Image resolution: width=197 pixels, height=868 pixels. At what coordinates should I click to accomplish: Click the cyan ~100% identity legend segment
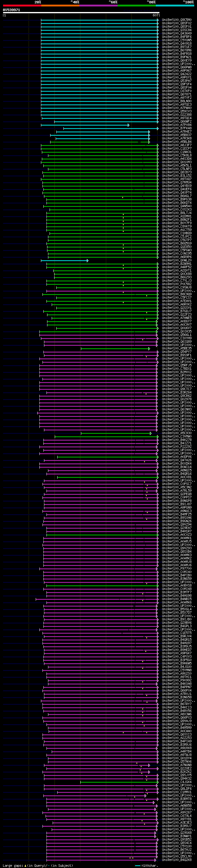(x=175, y=6)
